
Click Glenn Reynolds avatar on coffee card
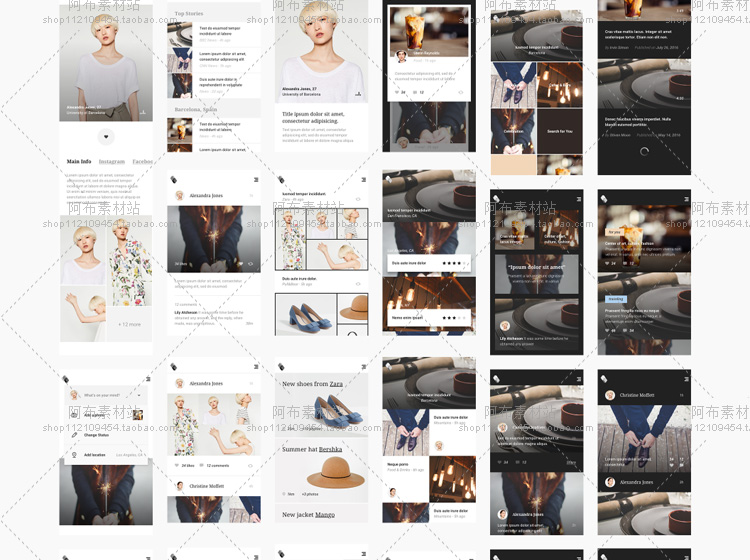(x=401, y=56)
